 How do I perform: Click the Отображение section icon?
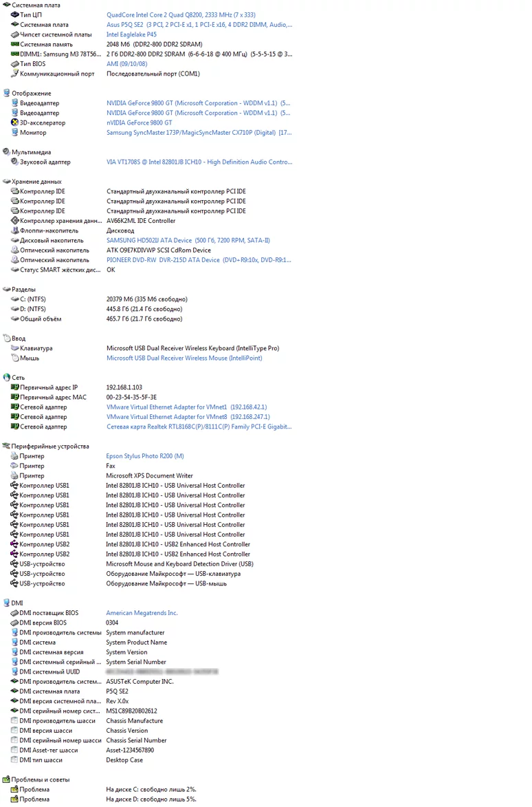[7, 93]
